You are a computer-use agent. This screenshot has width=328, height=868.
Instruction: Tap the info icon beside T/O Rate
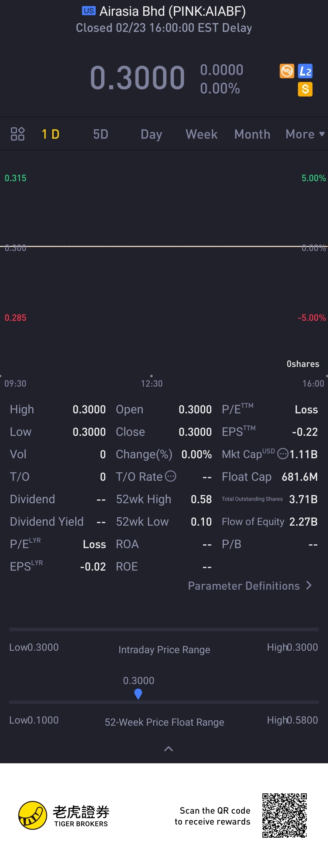pos(171,476)
